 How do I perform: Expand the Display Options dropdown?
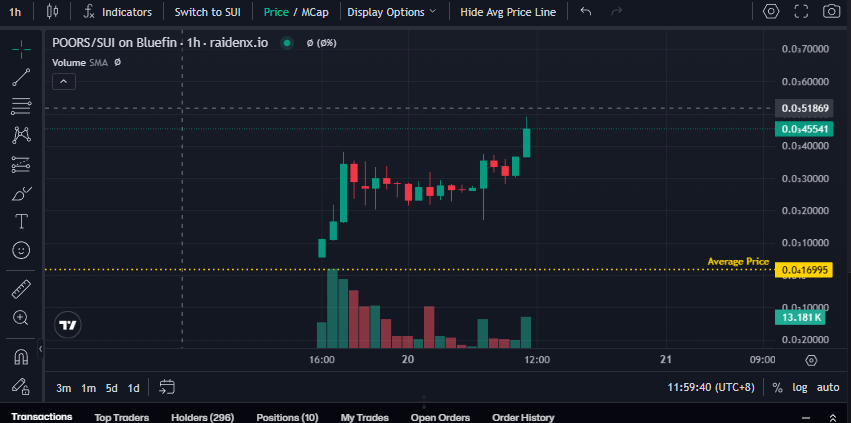tap(391, 12)
